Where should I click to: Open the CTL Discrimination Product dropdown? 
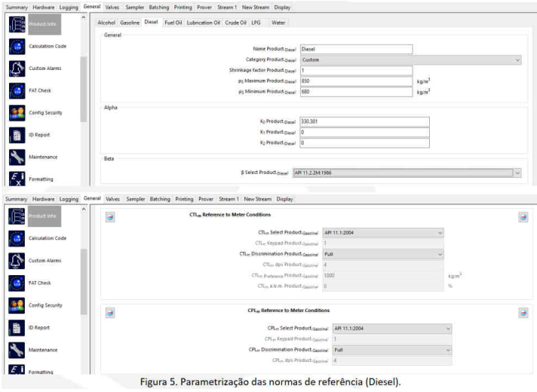(383, 254)
